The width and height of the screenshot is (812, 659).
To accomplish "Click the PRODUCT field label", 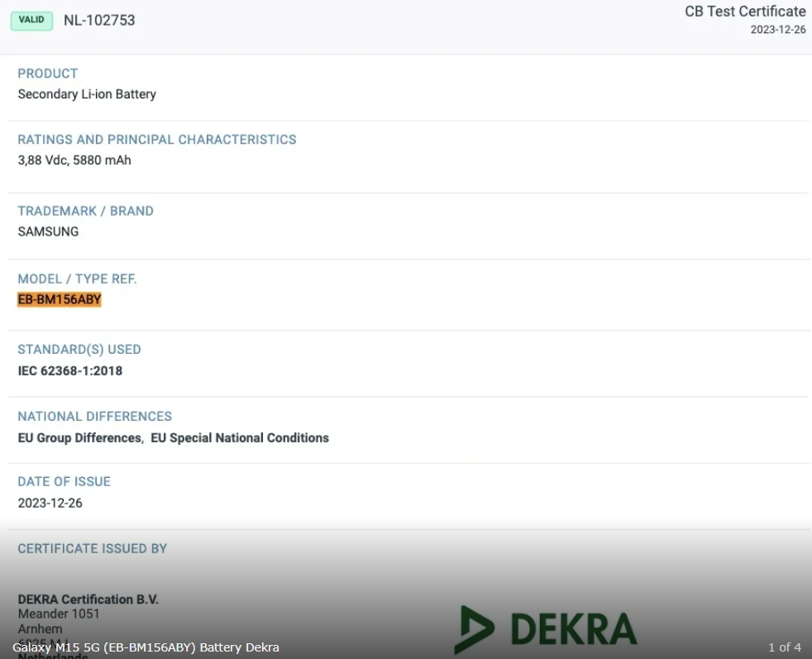I will point(48,74).
